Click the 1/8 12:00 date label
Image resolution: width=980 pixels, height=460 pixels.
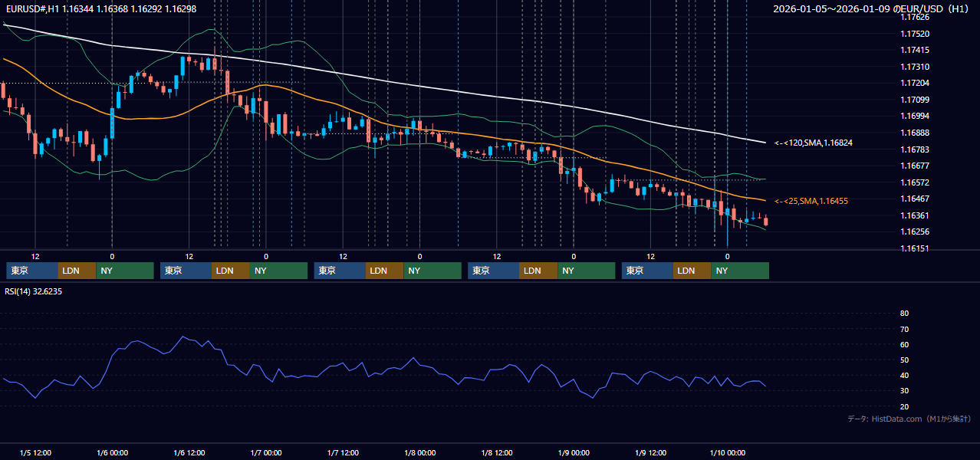(x=497, y=453)
